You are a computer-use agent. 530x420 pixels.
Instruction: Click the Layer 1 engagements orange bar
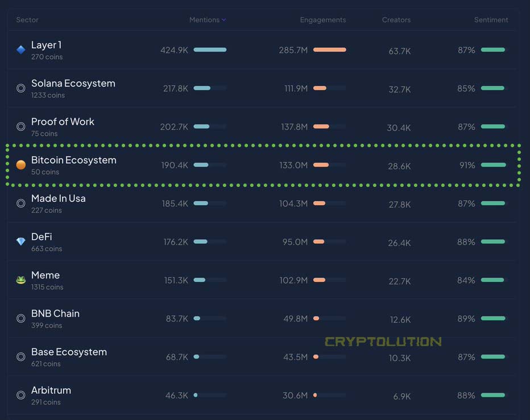pos(330,49)
